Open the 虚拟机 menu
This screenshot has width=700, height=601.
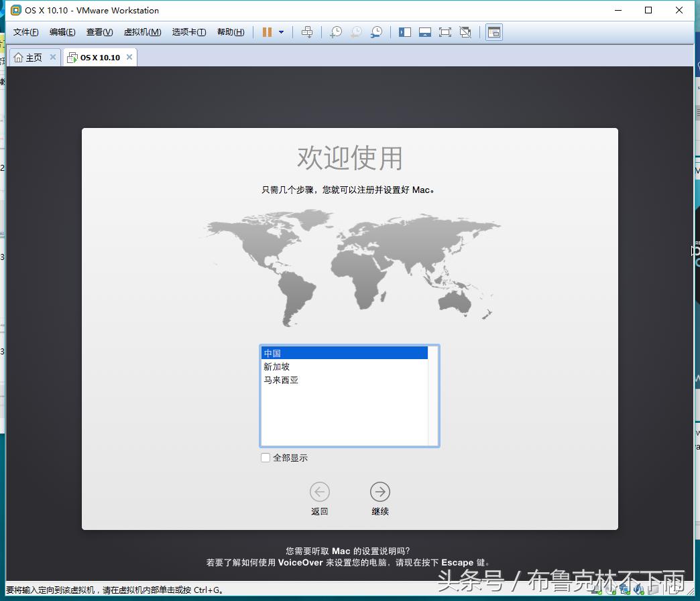142,31
